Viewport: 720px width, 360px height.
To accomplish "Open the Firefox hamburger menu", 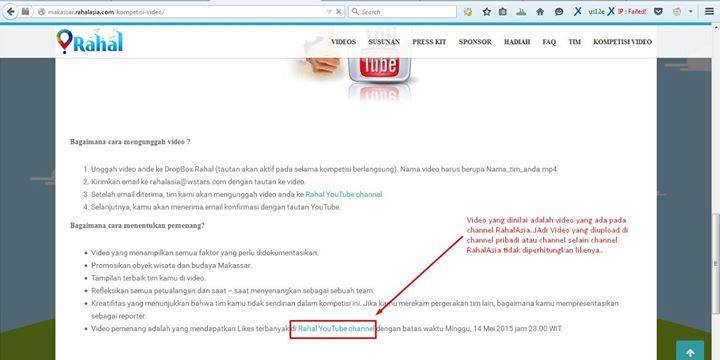I will tap(709, 12).
